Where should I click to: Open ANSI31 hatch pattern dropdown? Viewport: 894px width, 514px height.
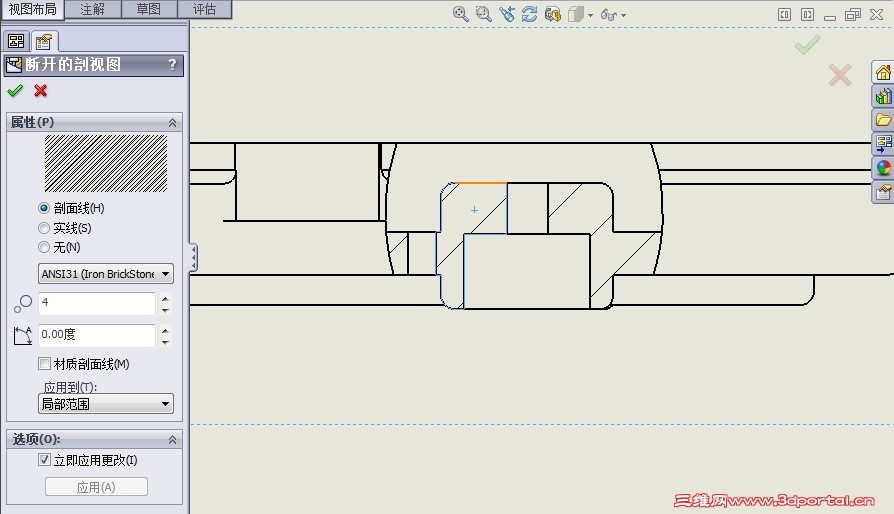click(106, 274)
